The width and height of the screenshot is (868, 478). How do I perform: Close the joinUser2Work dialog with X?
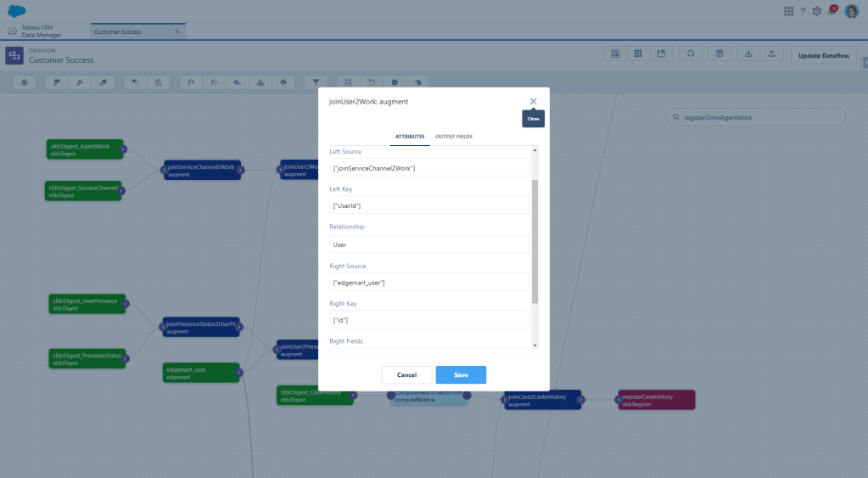533,101
